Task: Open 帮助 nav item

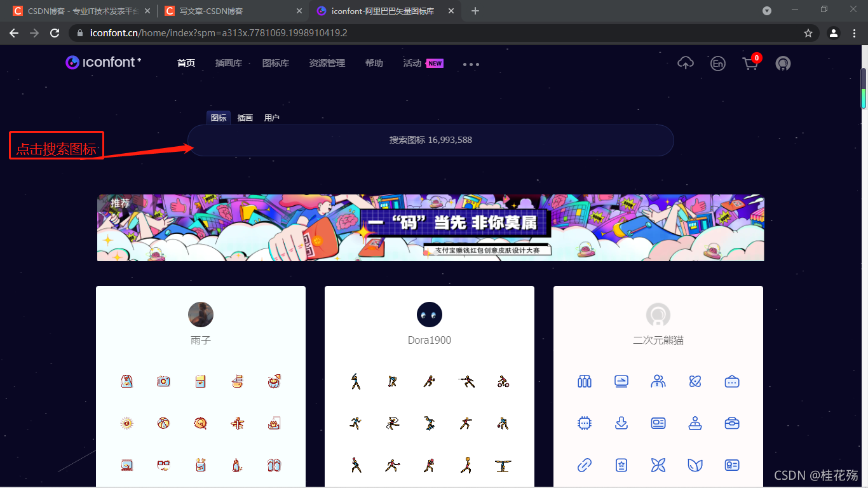Action: [374, 63]
